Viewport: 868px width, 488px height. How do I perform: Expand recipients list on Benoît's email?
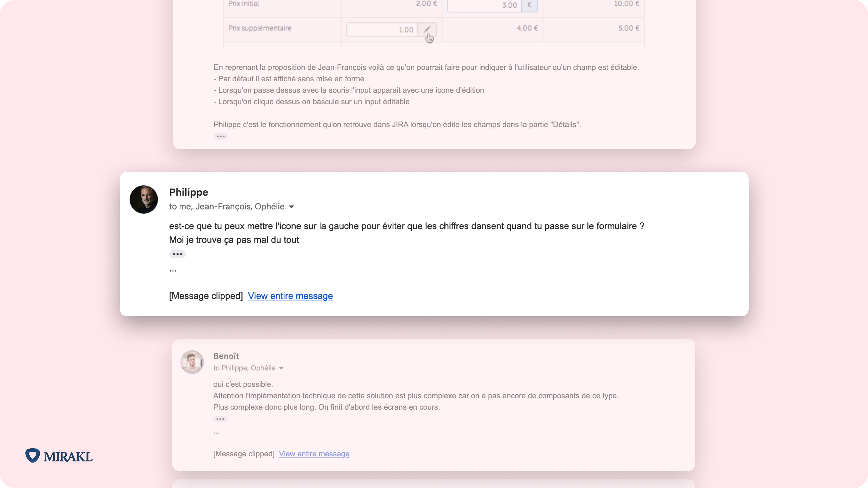tap(281, 368)
